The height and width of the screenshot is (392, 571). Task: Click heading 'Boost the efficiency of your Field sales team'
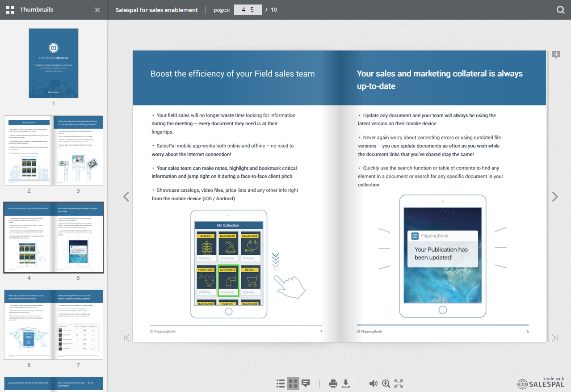[x=233, y=74]
